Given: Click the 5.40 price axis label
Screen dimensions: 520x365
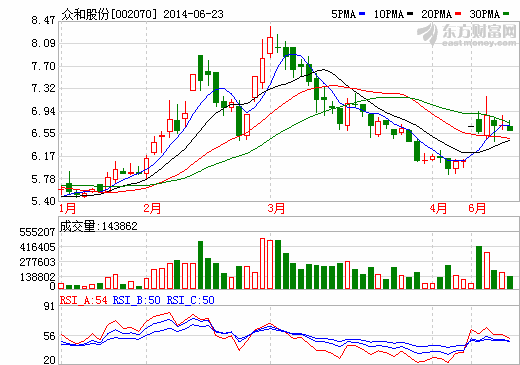Looking at the screenshot, I should tap(43, 201).
